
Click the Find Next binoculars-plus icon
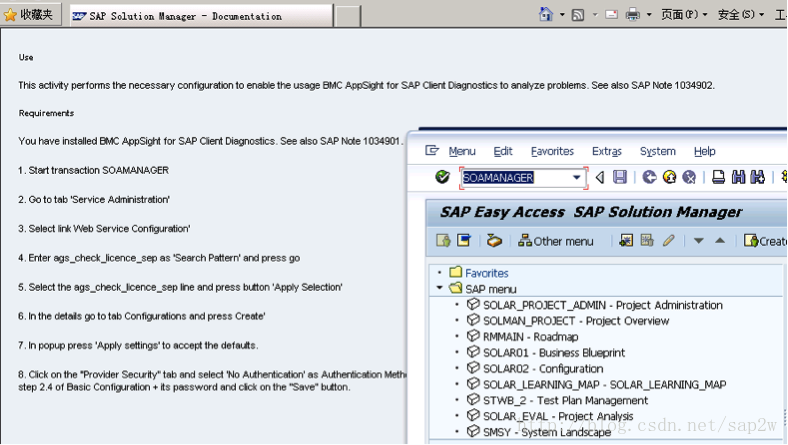757,177
